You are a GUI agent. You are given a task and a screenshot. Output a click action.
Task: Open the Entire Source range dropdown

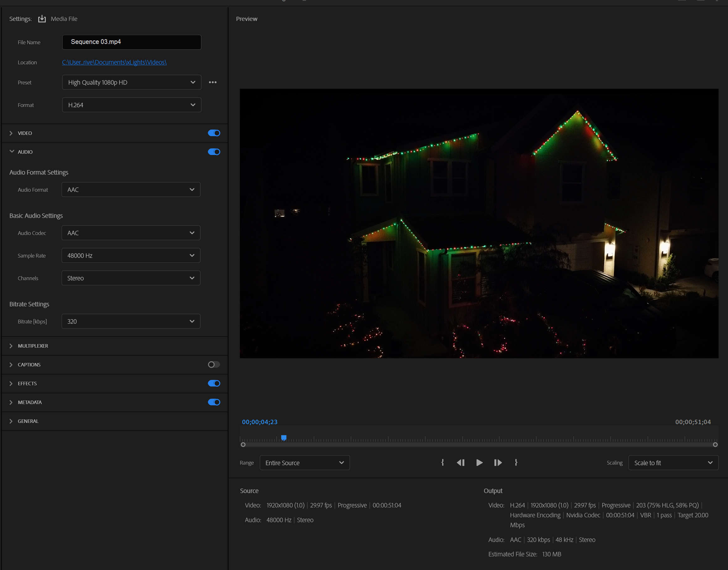coord(304,462)
